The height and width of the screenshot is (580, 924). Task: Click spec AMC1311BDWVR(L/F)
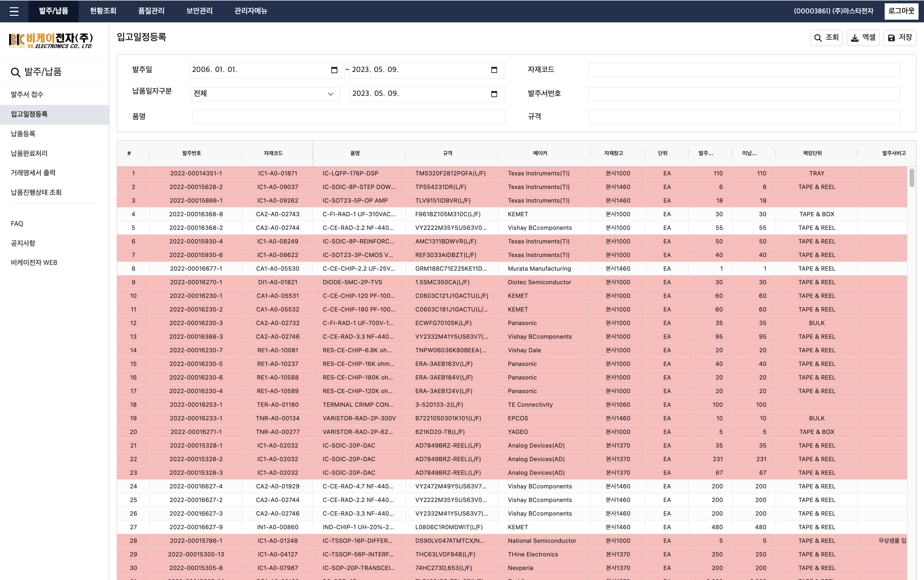coord(445,242)
